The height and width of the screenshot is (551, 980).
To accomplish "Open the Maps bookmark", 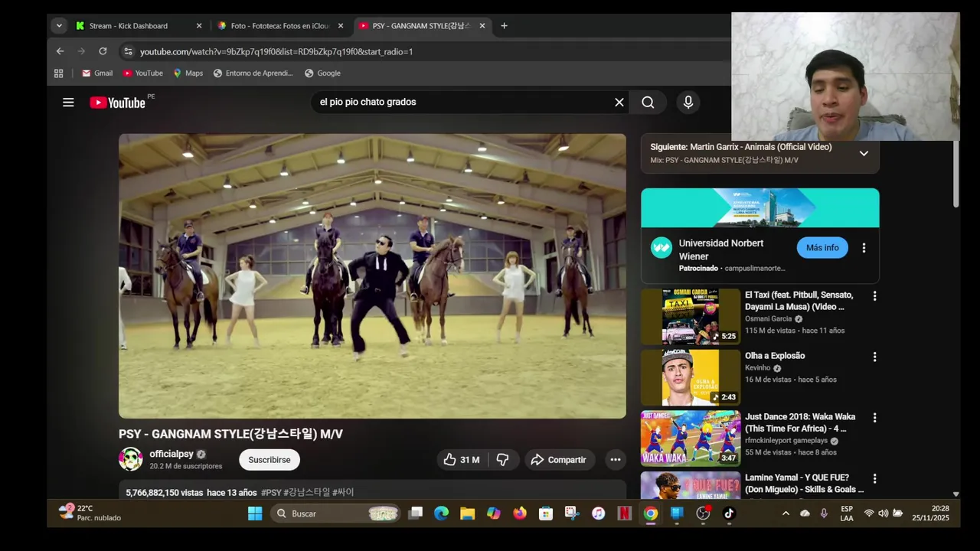I will pos(188,73).
